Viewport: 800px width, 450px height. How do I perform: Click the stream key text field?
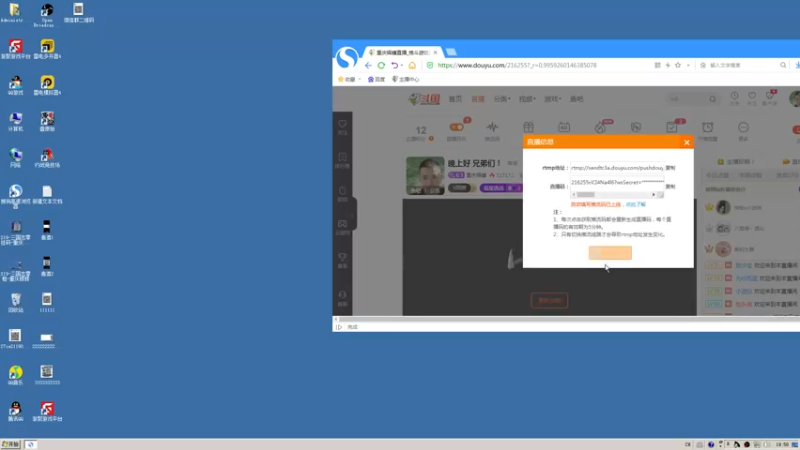(617, 182)
